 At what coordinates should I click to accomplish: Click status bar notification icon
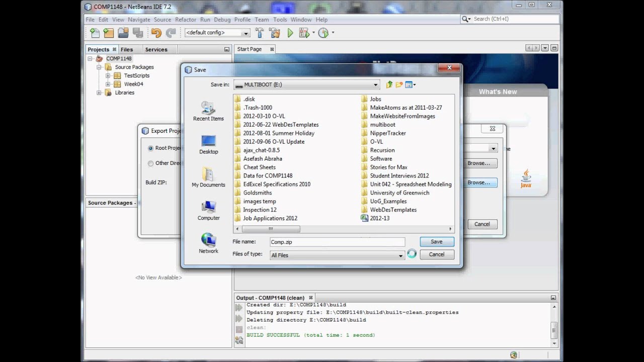(514, 354)
